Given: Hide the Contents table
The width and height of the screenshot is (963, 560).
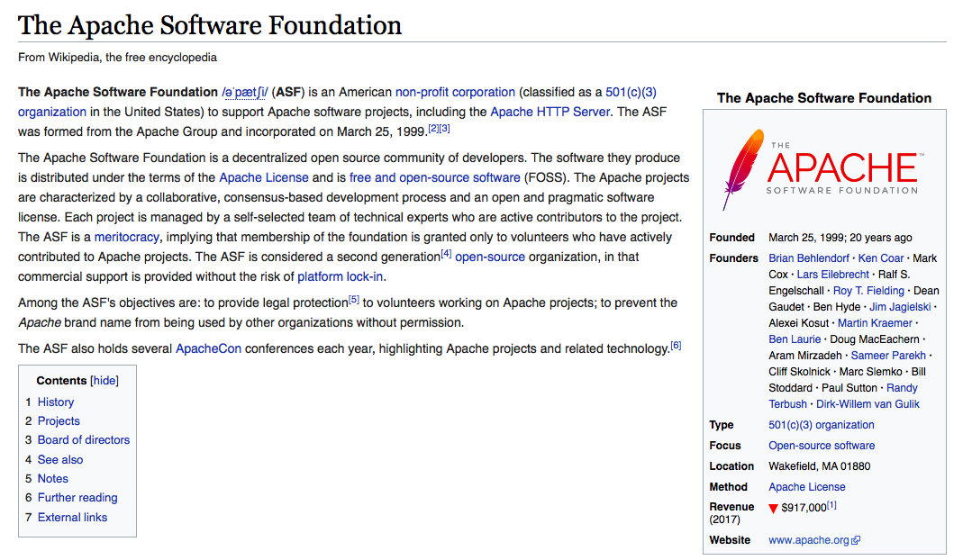Looking at the screenshot, I should (104, 381).
